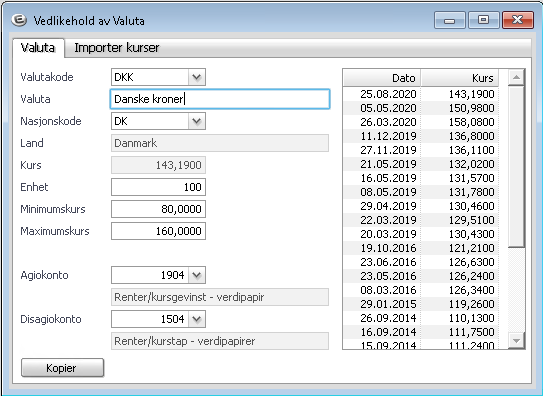Click the read-only Kurs field showing 143,1900

(158, 165)
